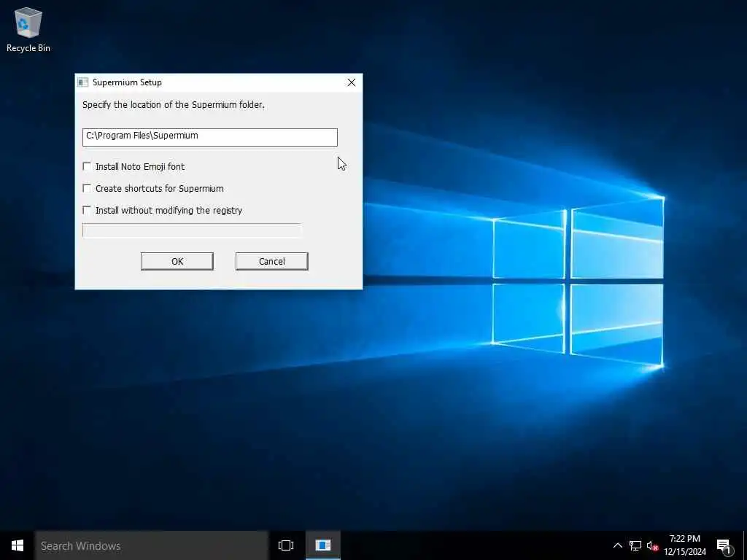Cancel the Supermium setup

[272, 262]
